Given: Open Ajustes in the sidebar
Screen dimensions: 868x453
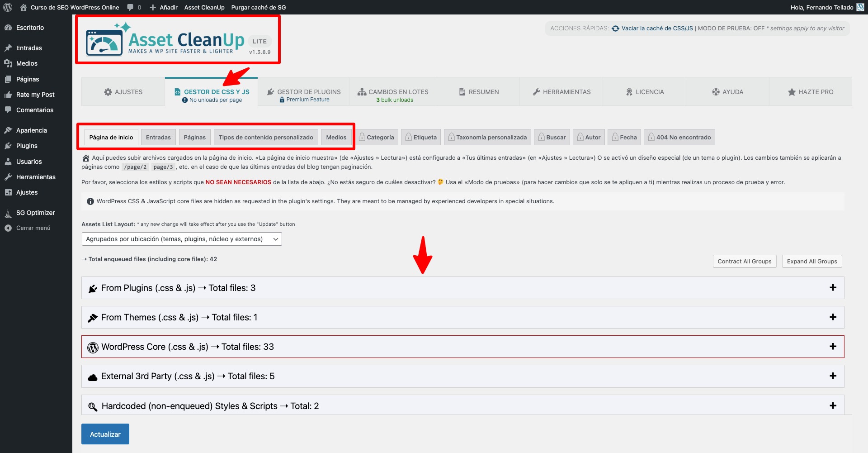Looking at the screenshot, I should pos(27,192).
